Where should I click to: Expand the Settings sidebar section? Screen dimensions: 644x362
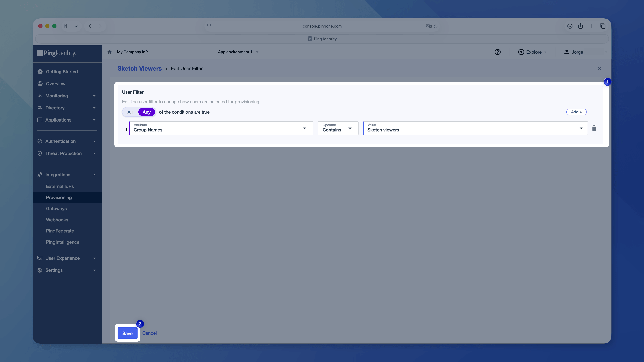94,270
